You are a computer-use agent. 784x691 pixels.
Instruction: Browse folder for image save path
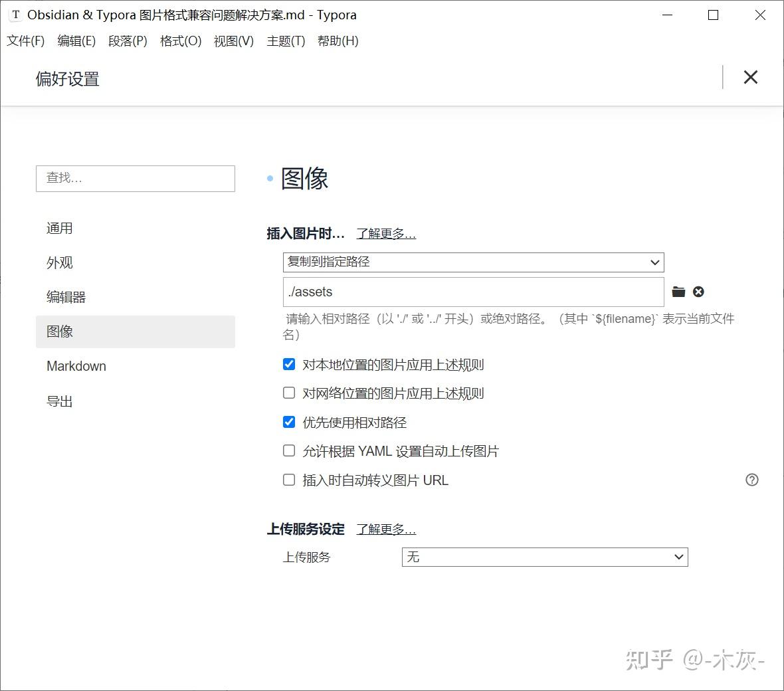click(678, 291)
